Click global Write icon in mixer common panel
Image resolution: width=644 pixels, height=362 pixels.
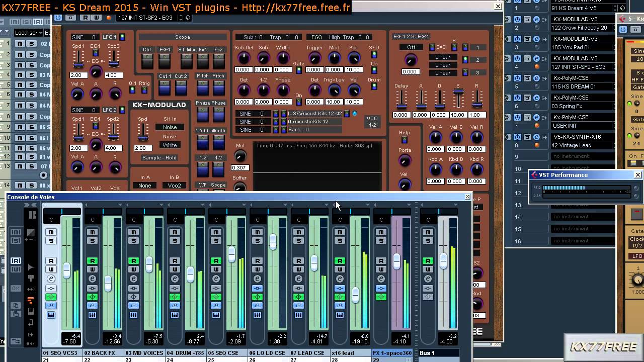(x=16, y=269)
